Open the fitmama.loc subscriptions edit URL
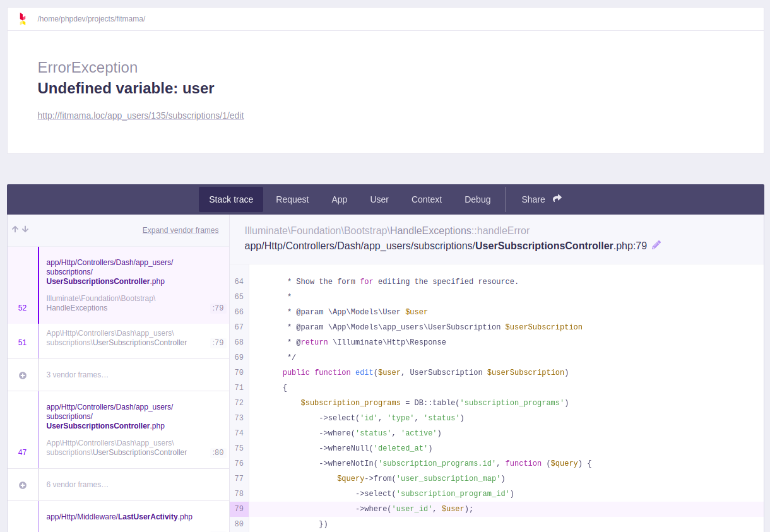The image size is (770, 532). click(x=141, y=115)
